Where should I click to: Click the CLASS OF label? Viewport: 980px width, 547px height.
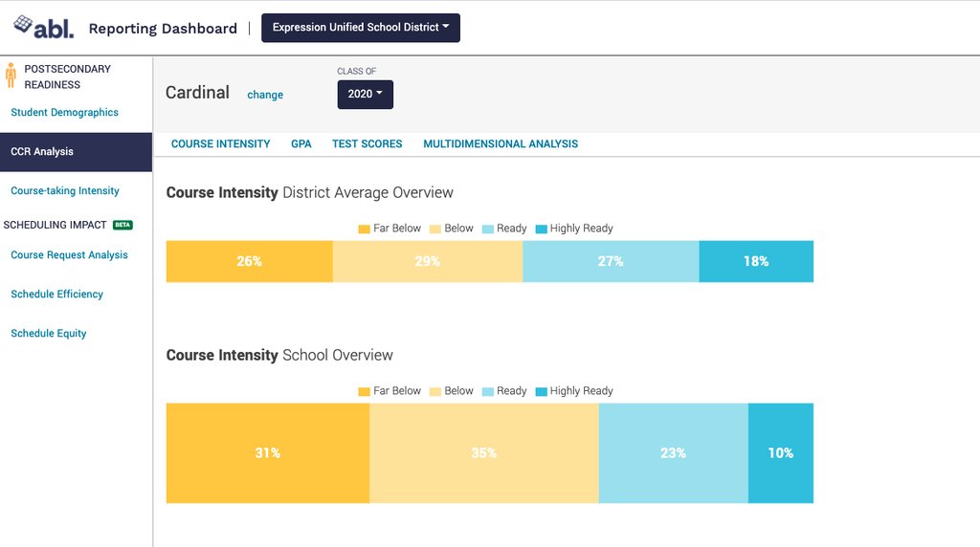pos(357,71)
